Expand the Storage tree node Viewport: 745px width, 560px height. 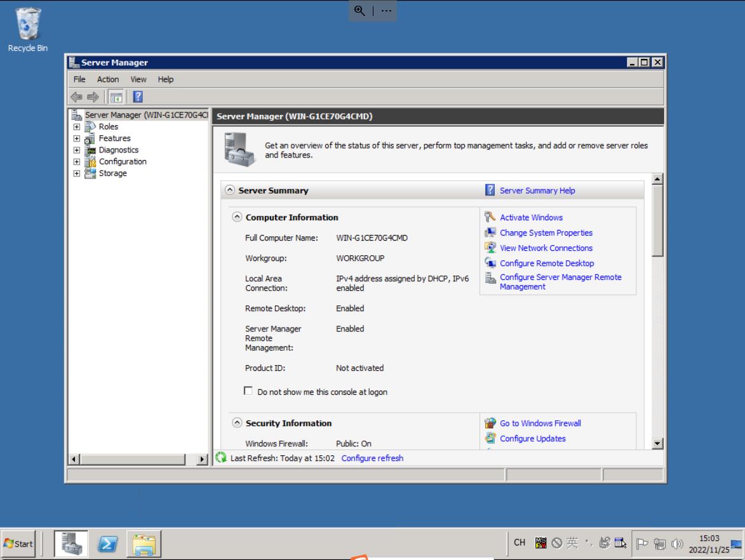pos(76,173)
